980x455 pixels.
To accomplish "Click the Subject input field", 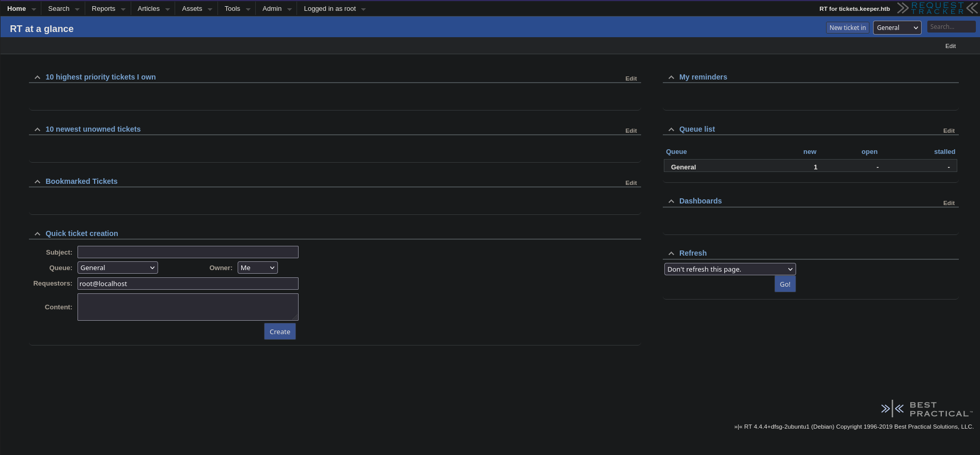I will tap(188, 252).
